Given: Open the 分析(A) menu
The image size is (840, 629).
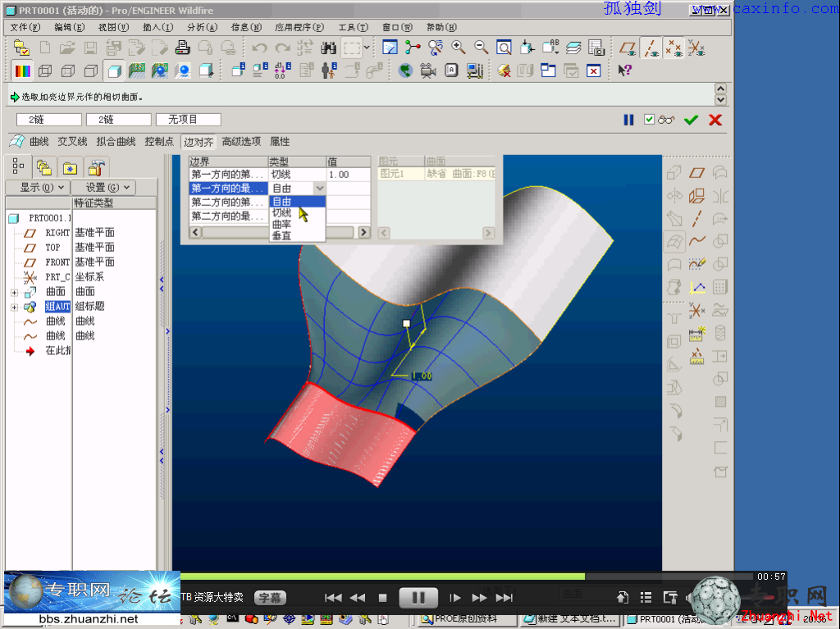Looking at the screenshot, I should 202,27.
